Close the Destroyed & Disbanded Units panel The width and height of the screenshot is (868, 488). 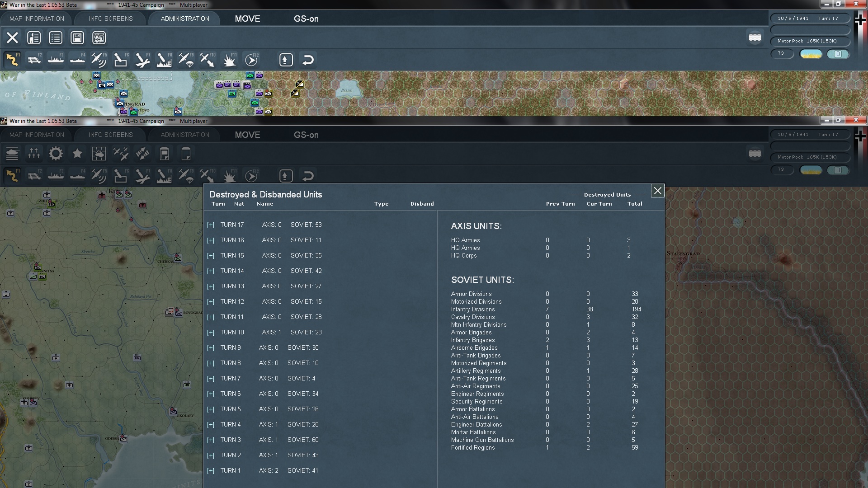coord(657,191)
